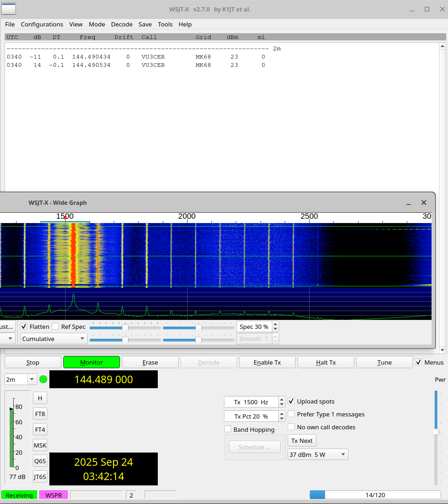Open the View menu
448x504 pixels.
pos(76,24)
